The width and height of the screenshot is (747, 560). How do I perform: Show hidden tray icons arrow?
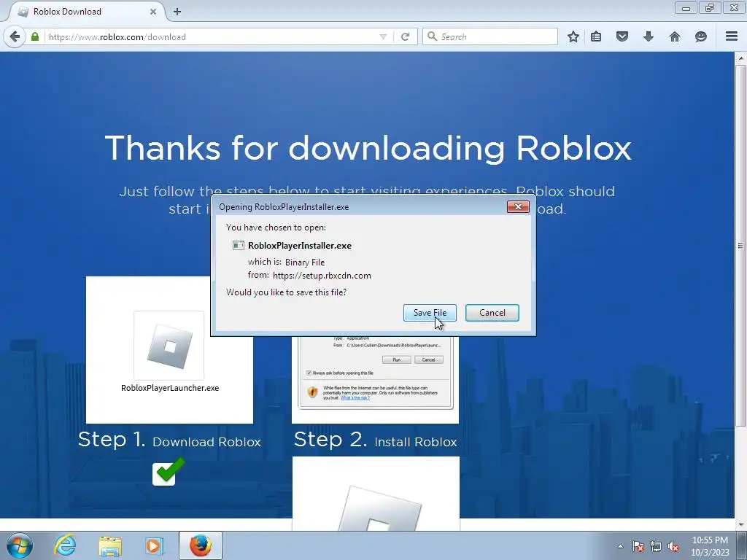(620, 547)
